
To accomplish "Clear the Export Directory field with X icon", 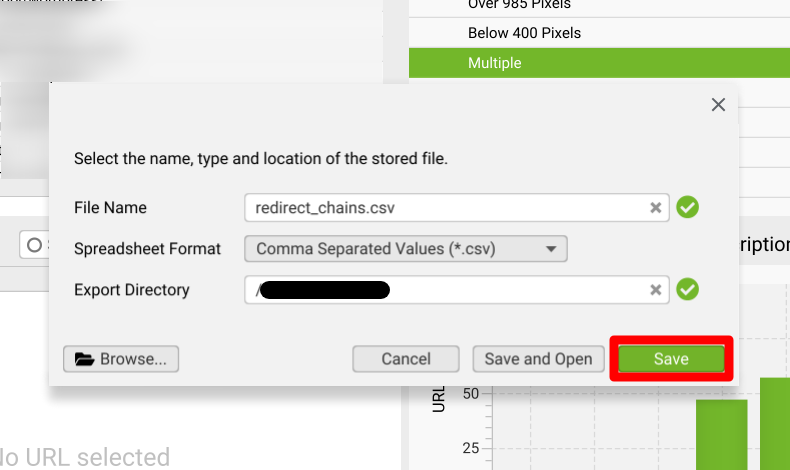I will click(656, 290).
